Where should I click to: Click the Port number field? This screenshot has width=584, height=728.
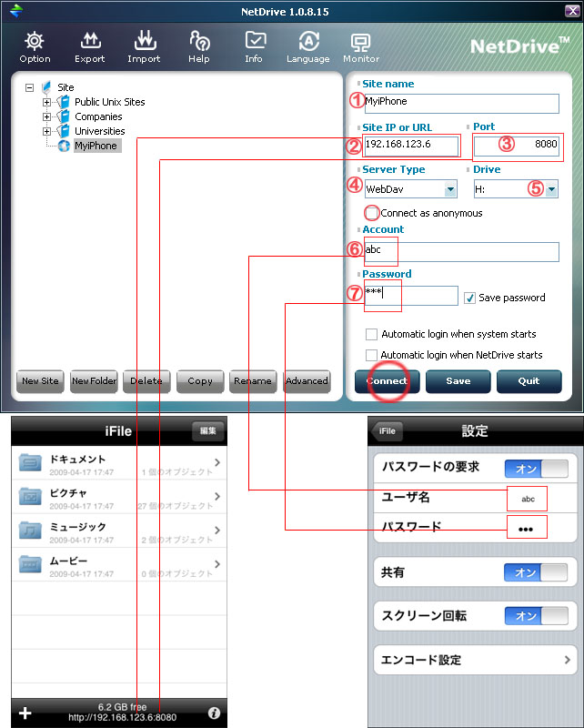(x=516, y=146)
